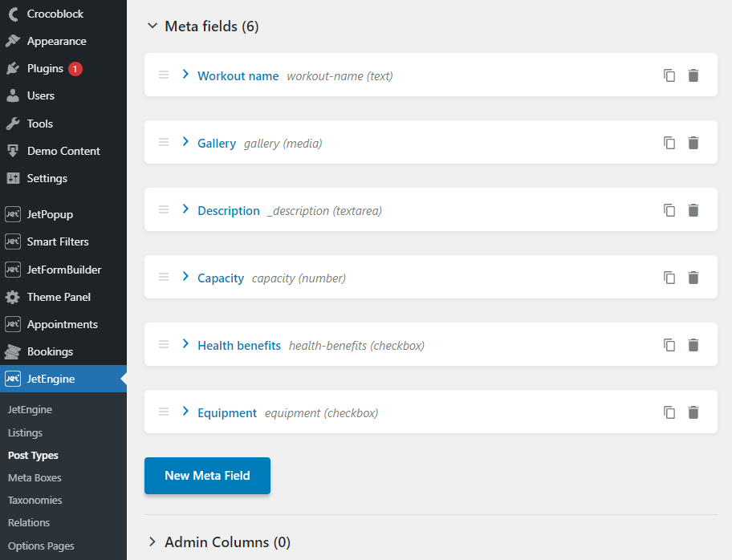Click drag handle of Workout name field
The height and width of the screenshot is (560, 732).
tap(164, 75)
